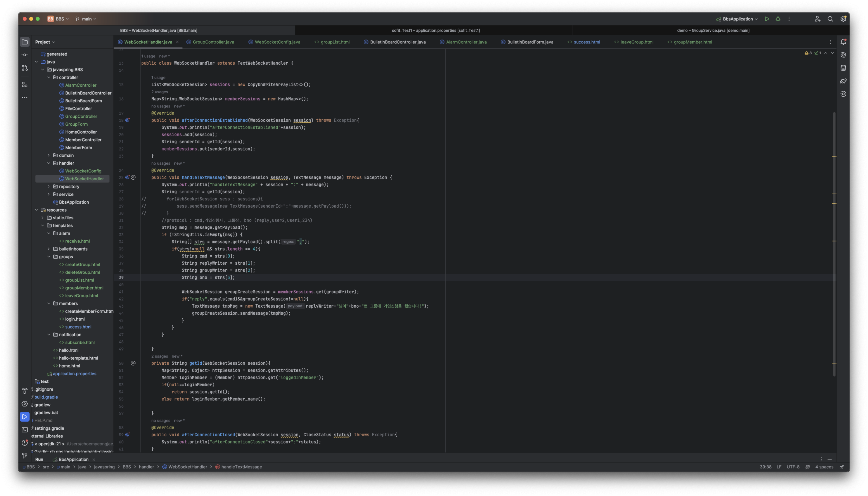
Task: Select BbsApplication in project tree
Action: [74, 202]
